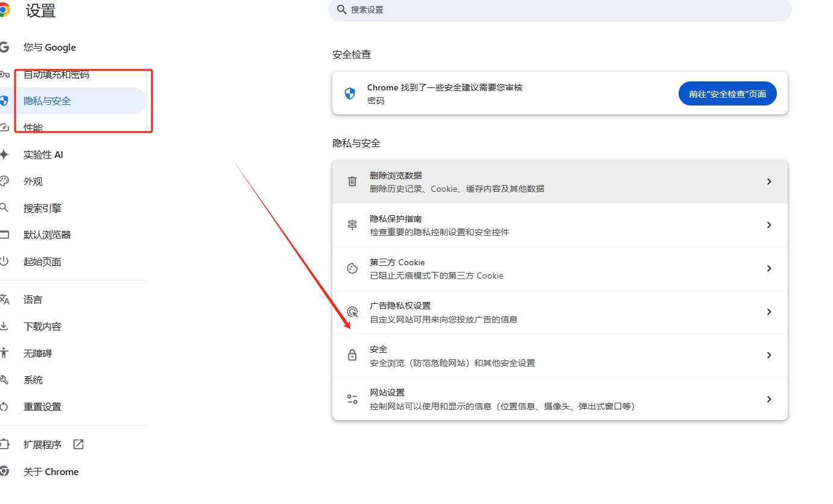This screenshot has width=833, height=504.
Task: Click the sliders icon beside 网站设置
Action: [352, 398]
